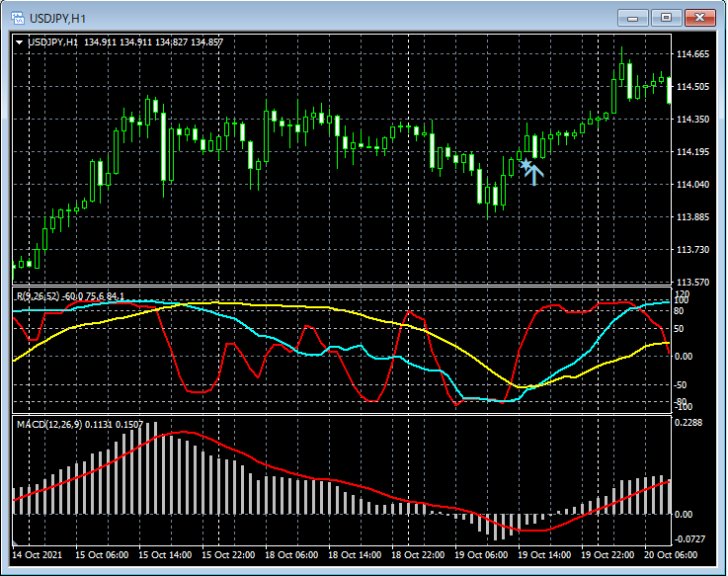
Task: Click the 113.885 price axis label
Action: click(692, 217)
